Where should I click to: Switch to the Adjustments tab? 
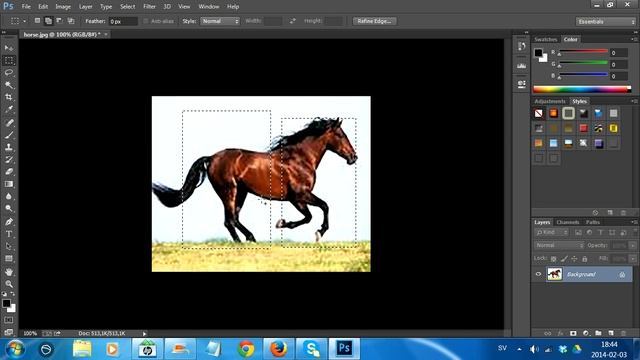tap(550, 101)
